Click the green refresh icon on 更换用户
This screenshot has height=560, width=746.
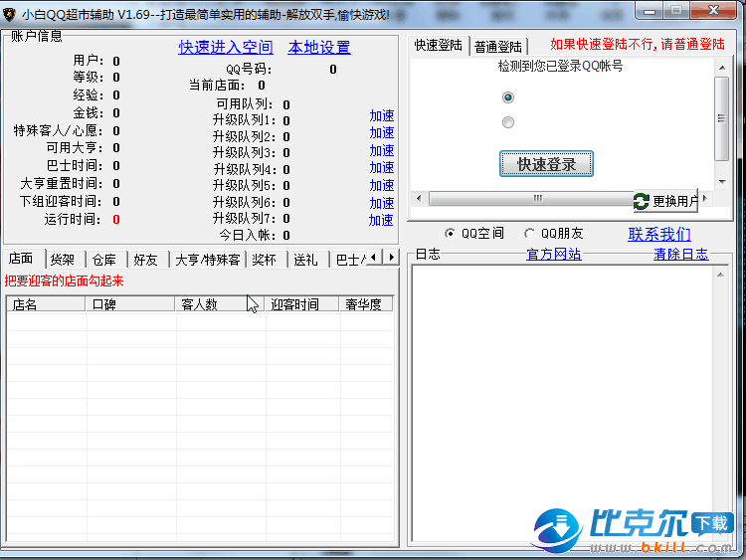click(642, 201)
